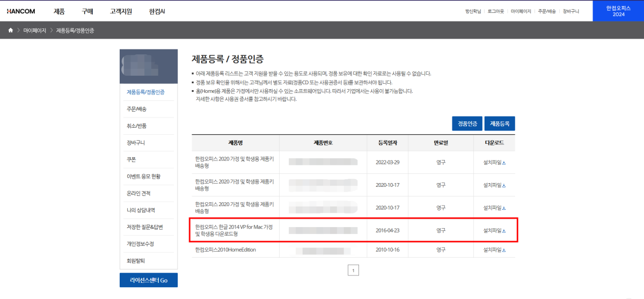The image size is (644, 299).
Task: Click 장바구니 link in the header
Action: [571, 11]
